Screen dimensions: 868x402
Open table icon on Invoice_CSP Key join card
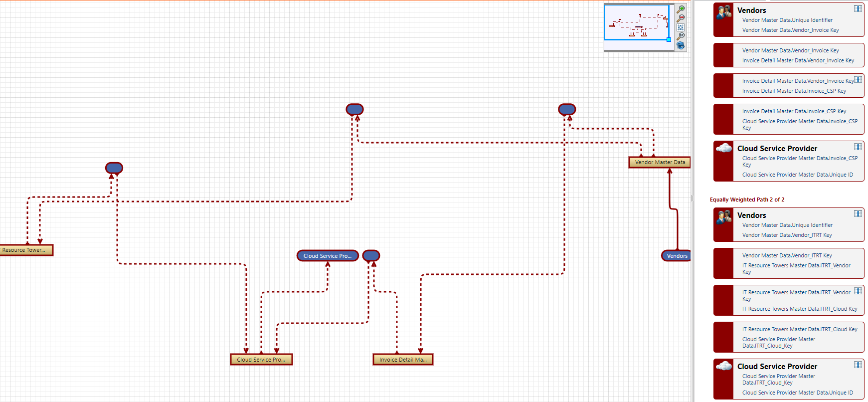point(858,79)
